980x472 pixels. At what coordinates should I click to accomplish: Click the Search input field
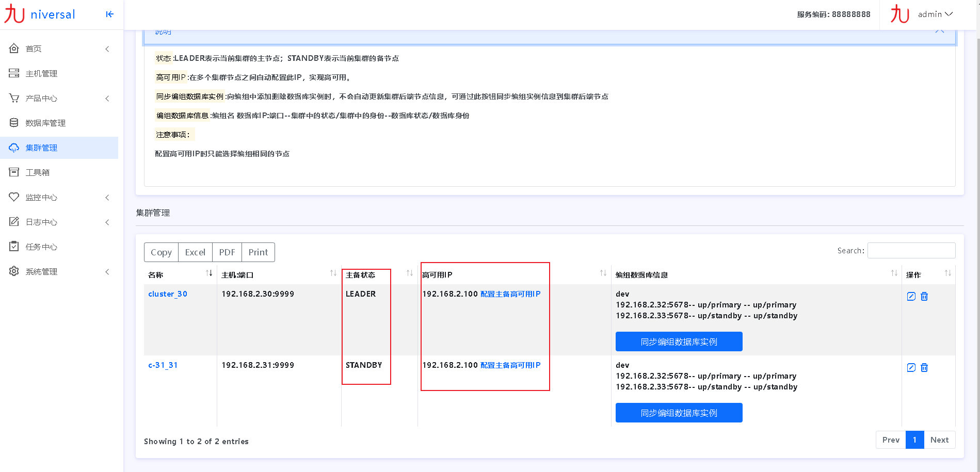(911, 250)
